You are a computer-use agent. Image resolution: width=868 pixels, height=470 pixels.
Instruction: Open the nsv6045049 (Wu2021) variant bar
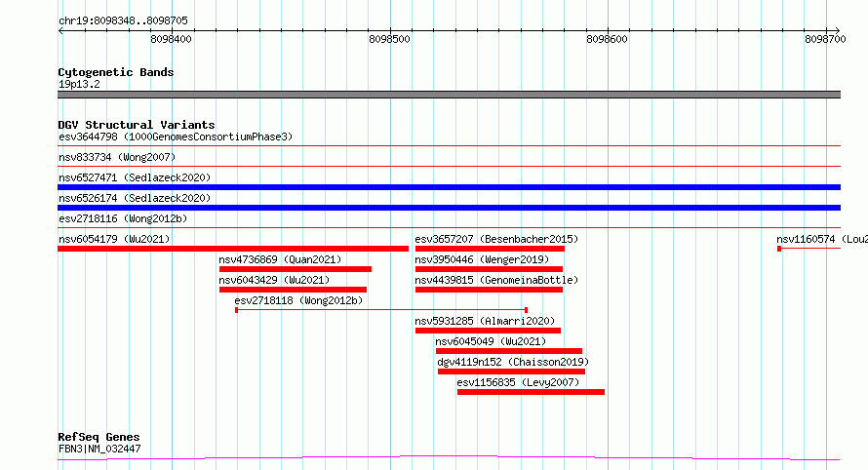click(x=509, y=351)
